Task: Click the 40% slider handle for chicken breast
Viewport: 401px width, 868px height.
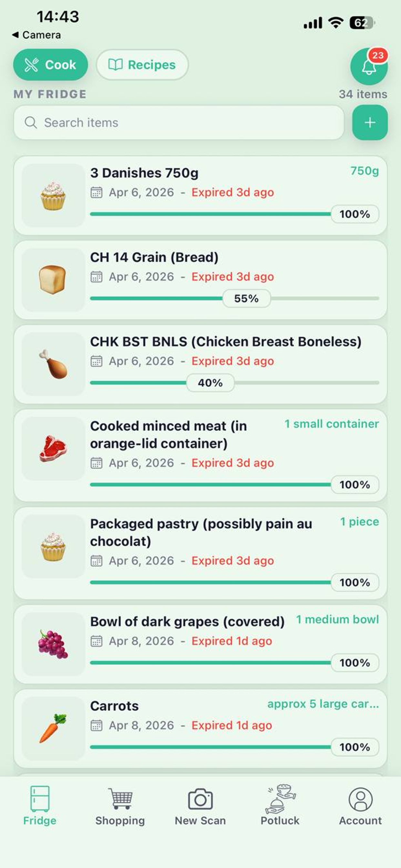Action: pos(210,383)
